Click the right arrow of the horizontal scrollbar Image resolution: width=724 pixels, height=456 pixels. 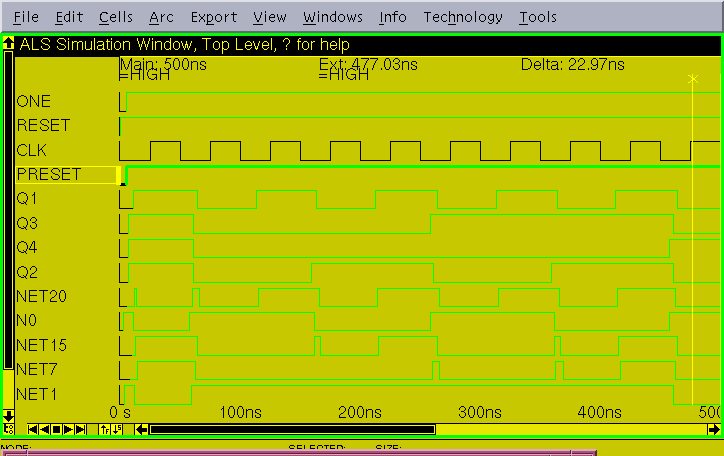tap(713, 430)
